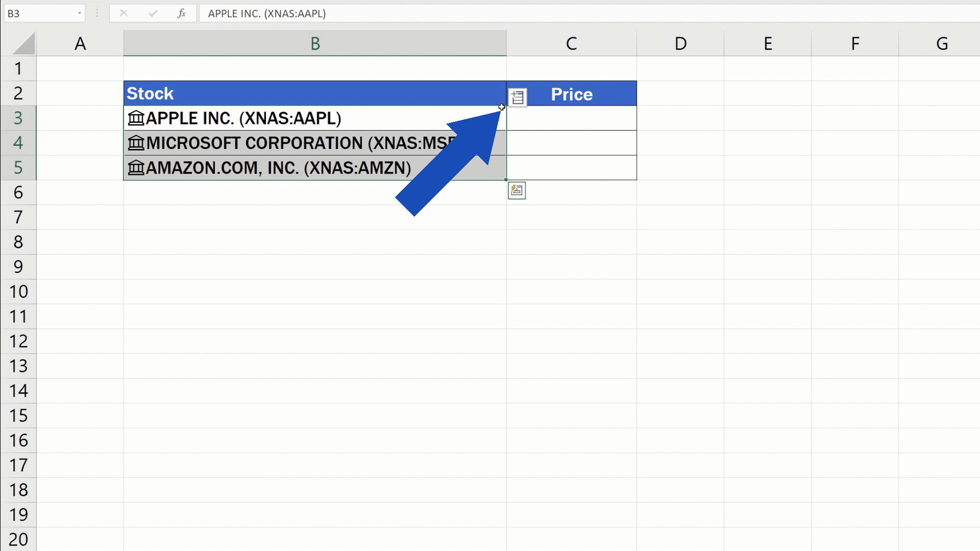This screenshot has width=980, height=551.
Task: Select row 10 header
Action: tap(18, 292)
